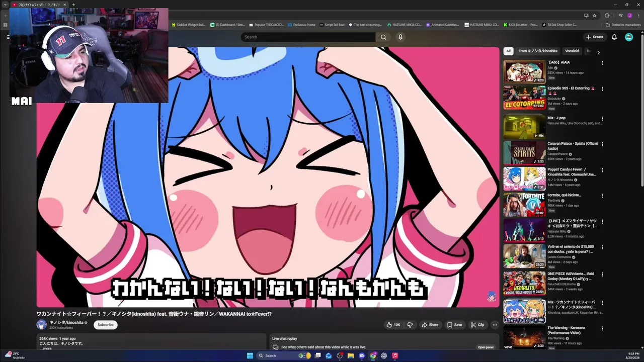Open Mix - J-pop playlist thumbnail

coord(524,127)
